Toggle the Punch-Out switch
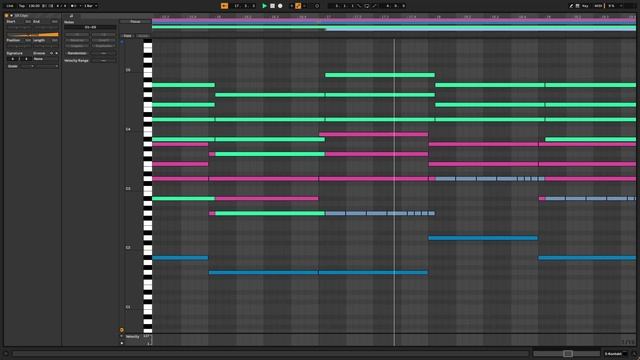This screenshot has height=360, width=640. click(x=374, y=6)
